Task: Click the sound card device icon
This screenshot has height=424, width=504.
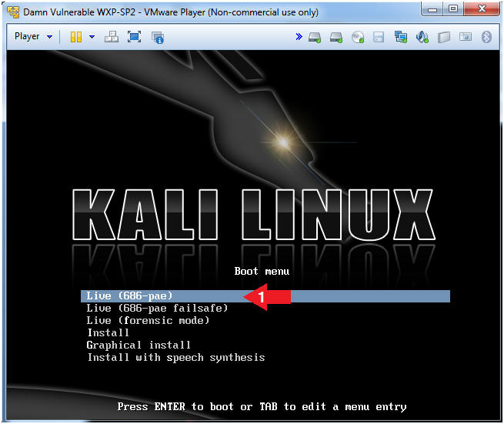Action: [x=422, y=37]
